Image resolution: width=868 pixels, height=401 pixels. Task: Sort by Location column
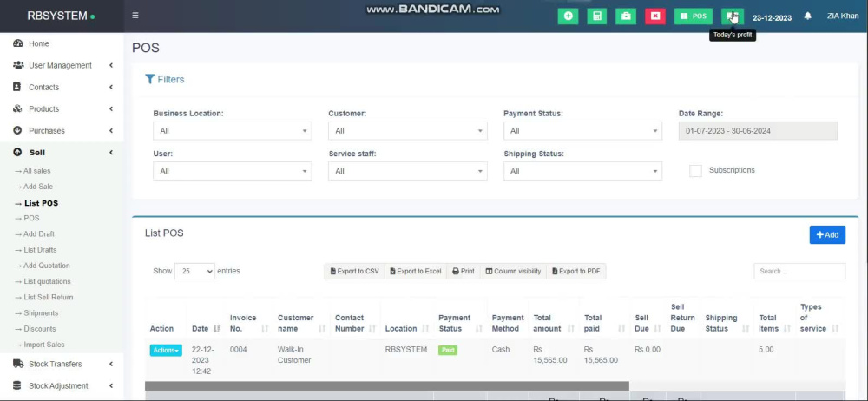click(x=407, y=328)
